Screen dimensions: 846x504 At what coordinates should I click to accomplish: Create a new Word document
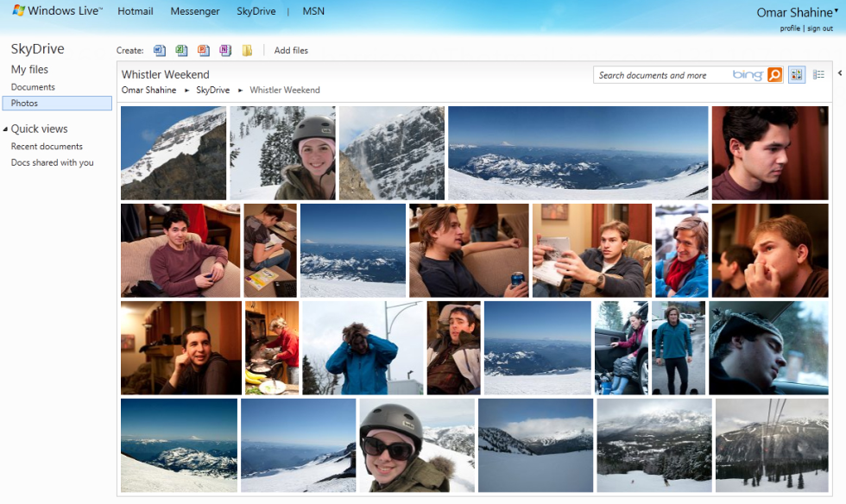click(160, 50)
